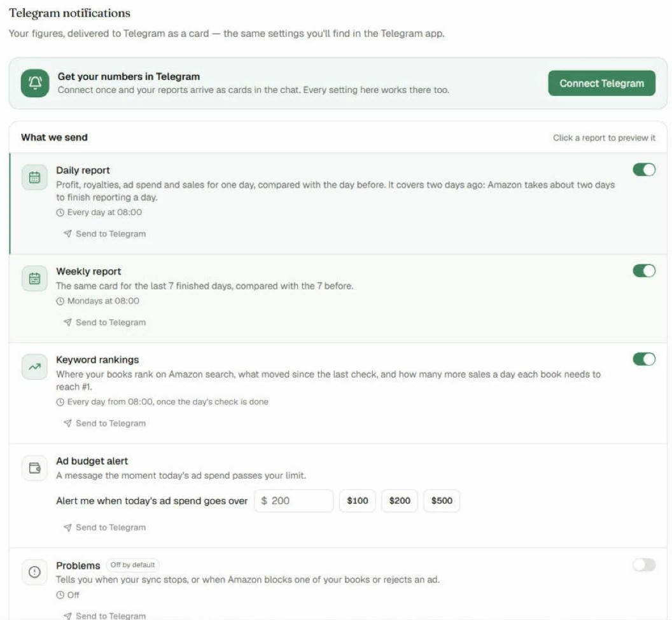
Task: Send the Problems report to Telegram
Action: (x=104, y=616)
